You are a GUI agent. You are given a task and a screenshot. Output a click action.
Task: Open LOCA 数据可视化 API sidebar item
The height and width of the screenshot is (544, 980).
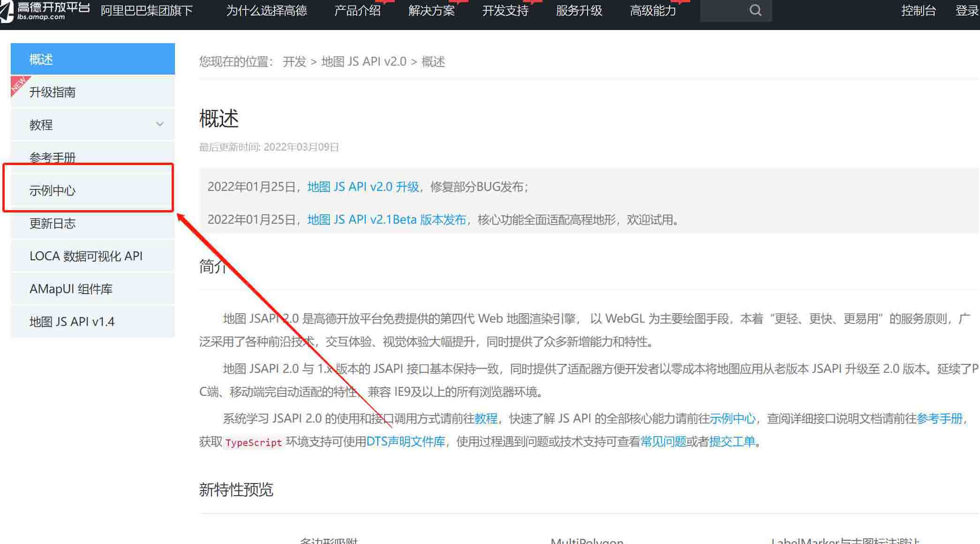(x=93, y=256)
